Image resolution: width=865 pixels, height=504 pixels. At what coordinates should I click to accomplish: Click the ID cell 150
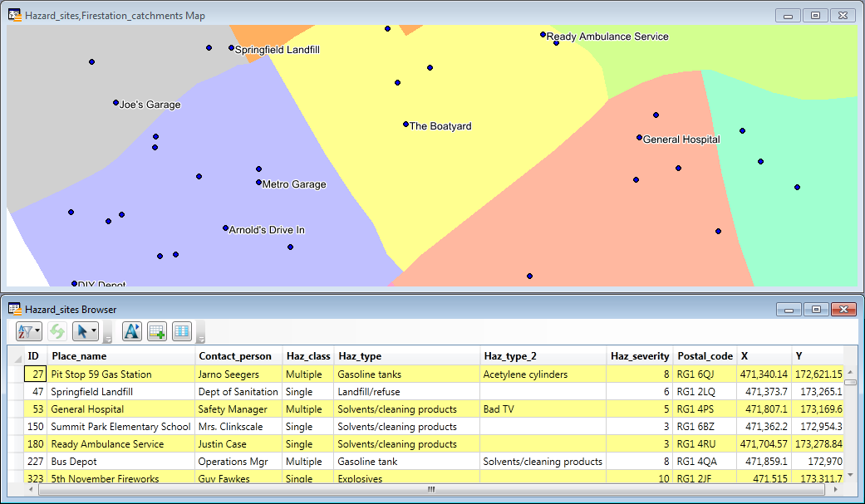pos(35,426)
